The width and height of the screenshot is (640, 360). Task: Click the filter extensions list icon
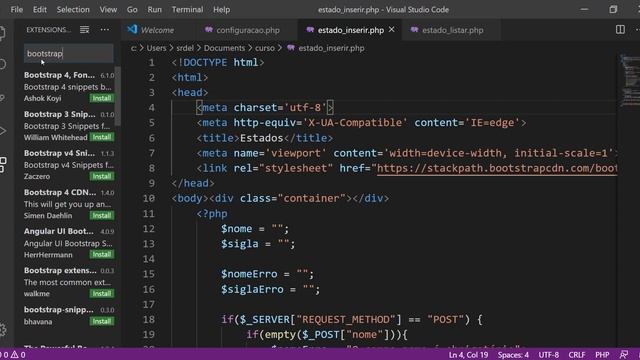[x=84, y=29]
